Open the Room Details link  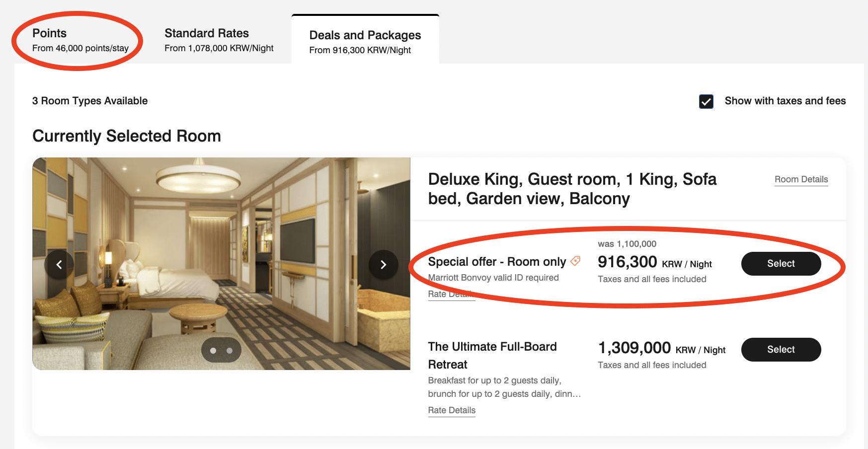click(801, 179)
